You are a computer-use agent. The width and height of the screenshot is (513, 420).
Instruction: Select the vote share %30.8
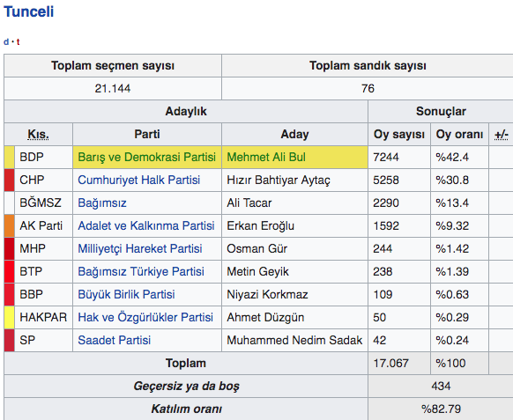click(452, 181)
